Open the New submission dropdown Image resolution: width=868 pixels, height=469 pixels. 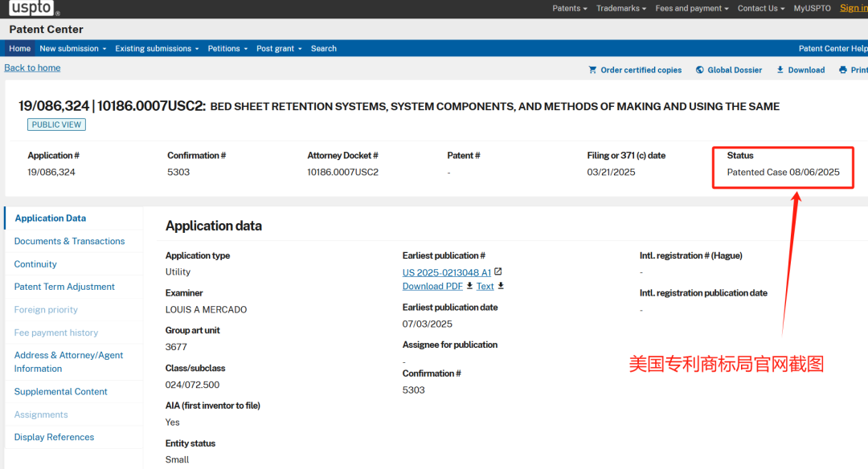(73, 49)
